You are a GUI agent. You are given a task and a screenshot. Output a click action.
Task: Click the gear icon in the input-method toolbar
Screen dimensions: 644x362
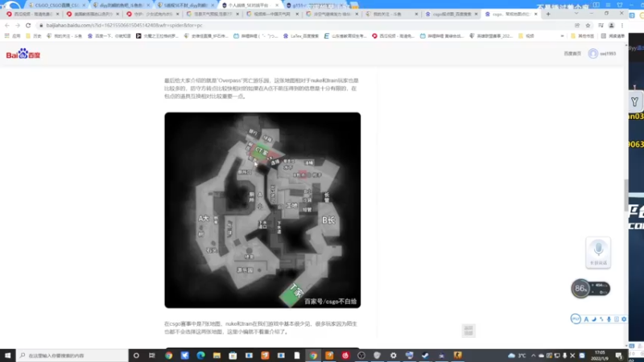[x=624, y=319]
